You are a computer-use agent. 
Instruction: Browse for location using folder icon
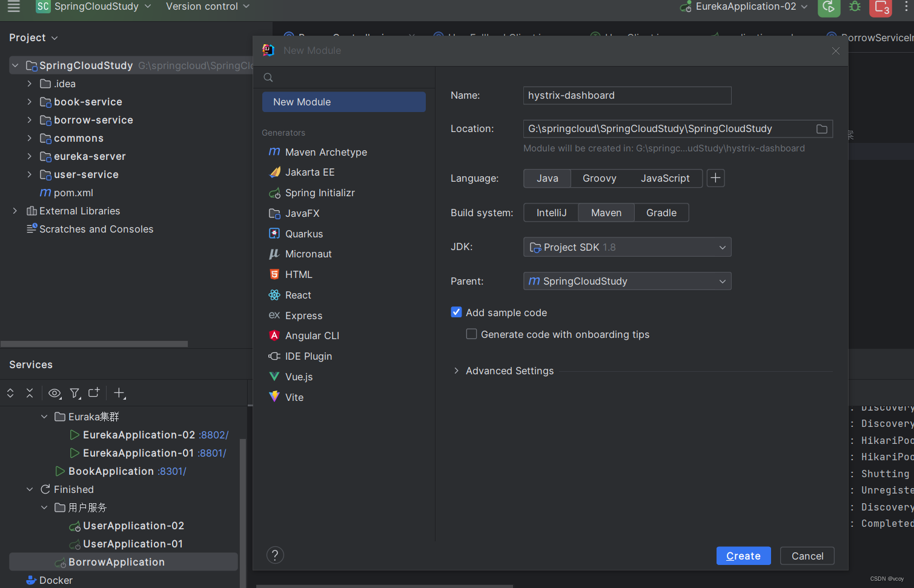click(x=821, y=129)
